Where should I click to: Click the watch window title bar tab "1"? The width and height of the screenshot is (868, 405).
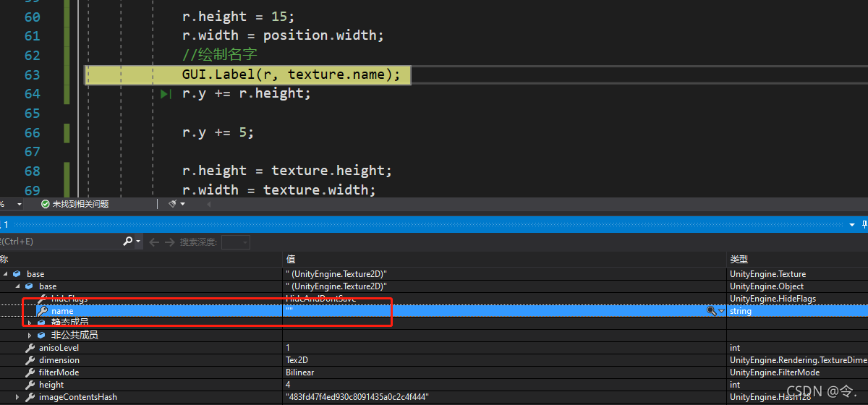4,225
